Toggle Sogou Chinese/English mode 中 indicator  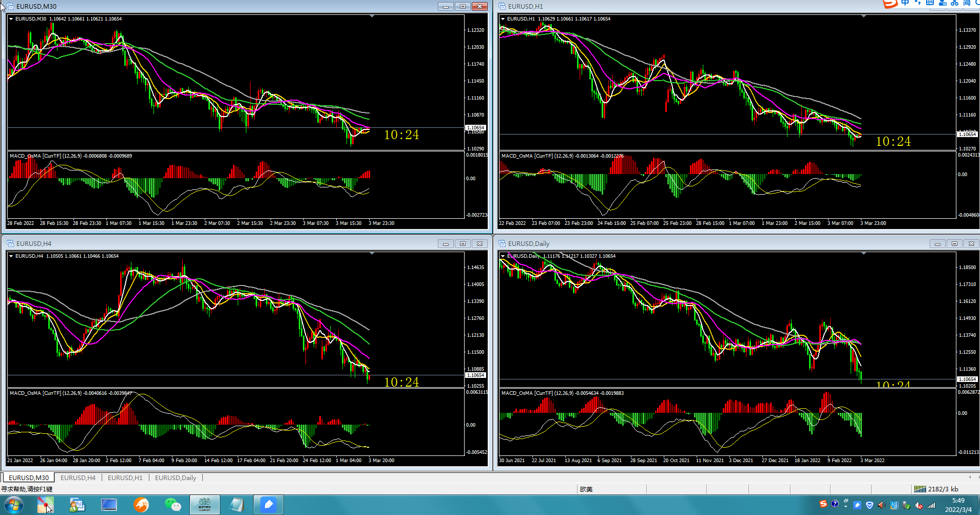905,3
